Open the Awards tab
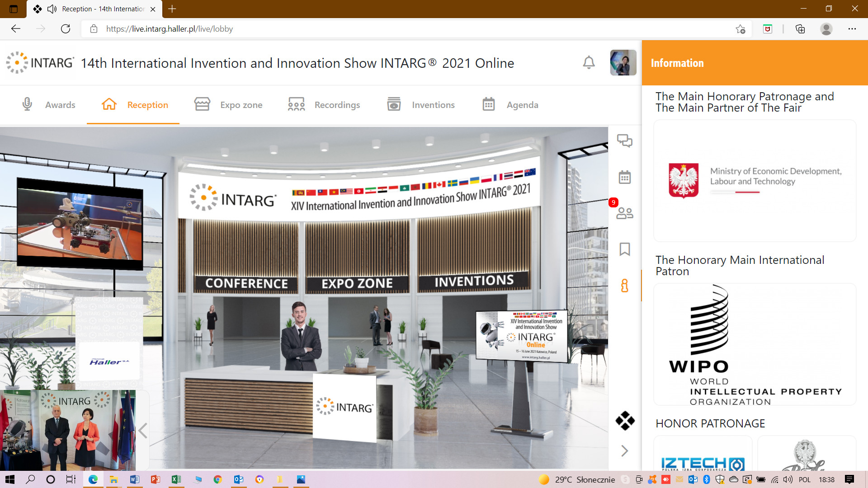The height and width of the screenshot is (488, 868). 49,105
